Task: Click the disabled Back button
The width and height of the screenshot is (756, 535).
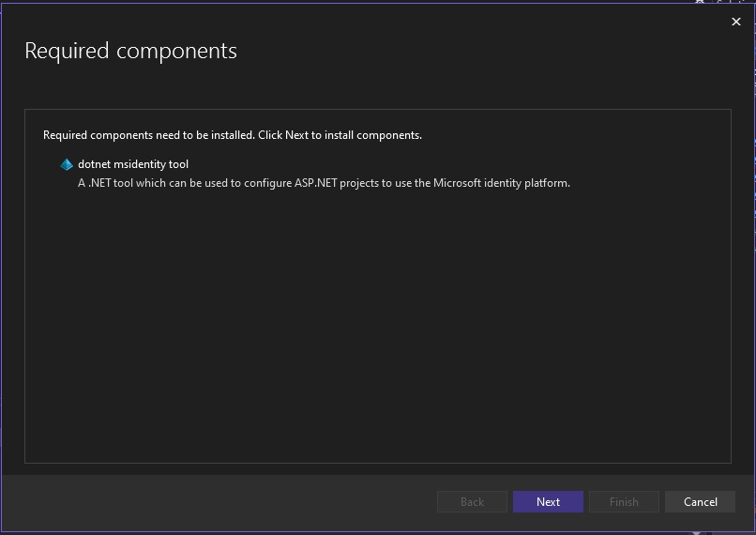Action: point(472,502)
